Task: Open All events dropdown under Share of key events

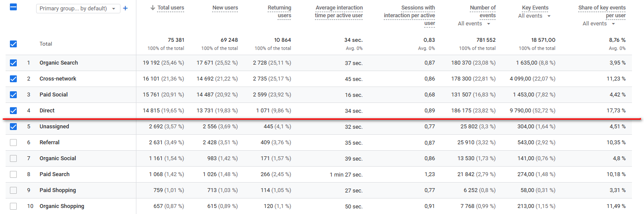Action: [599, 24]
